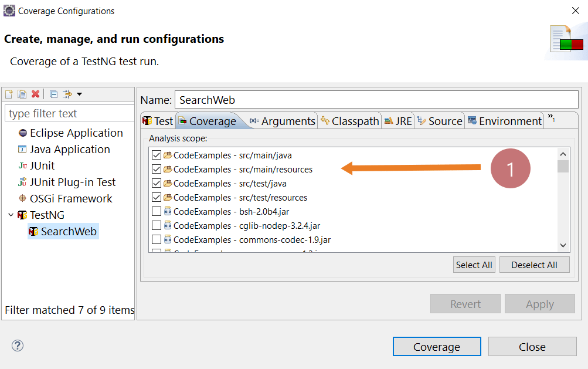Click the Select All button

(x=474, y=265)
